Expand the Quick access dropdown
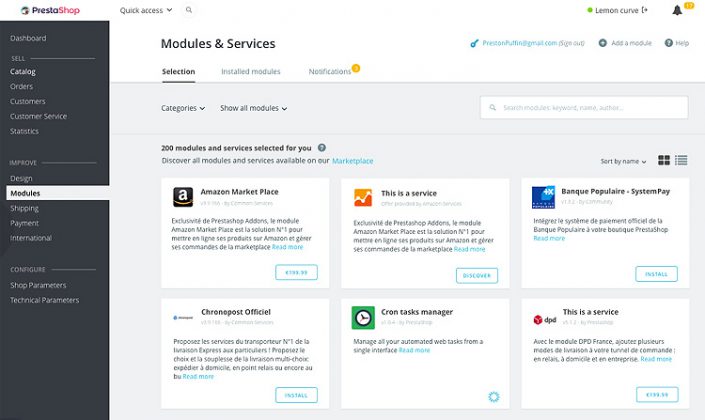This screenshot has width=705, height=420. tap(145, 10)
